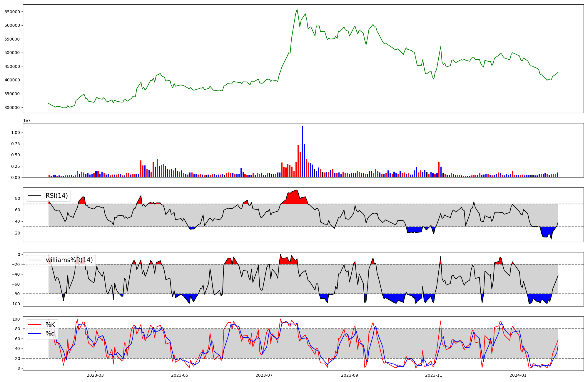Image resolution: width=588 pixels, height=382 pixels.
Task: Click the 2023-07 x-axis date label
Action: 264,375
